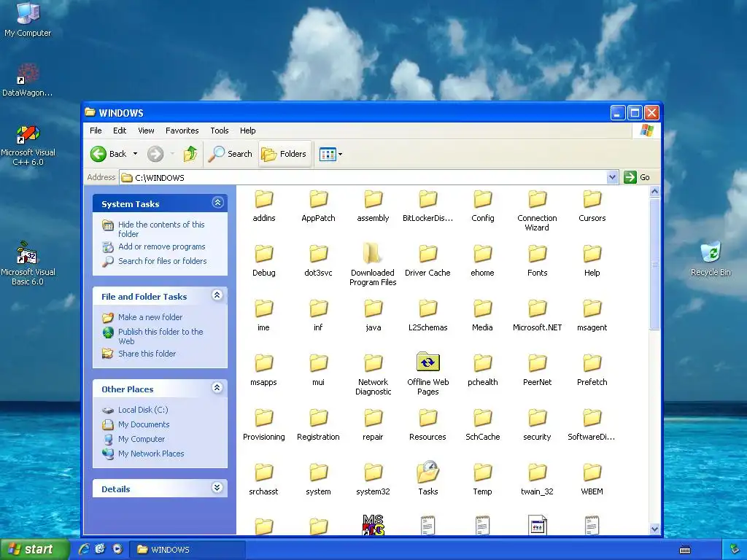
Task: Click the vertical scrollbar thumb
Action: point(654,263)
